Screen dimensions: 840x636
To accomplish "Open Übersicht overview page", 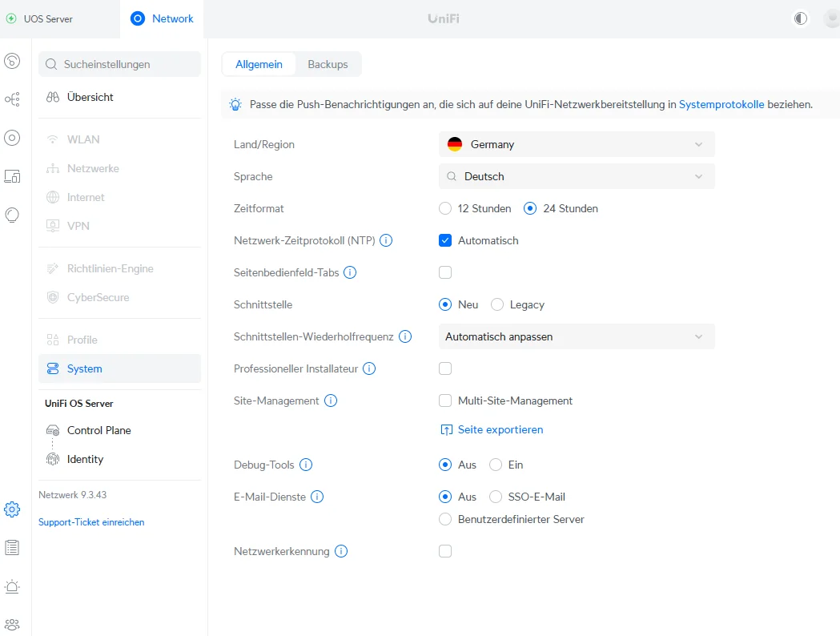I will click(x=119, y=97).
